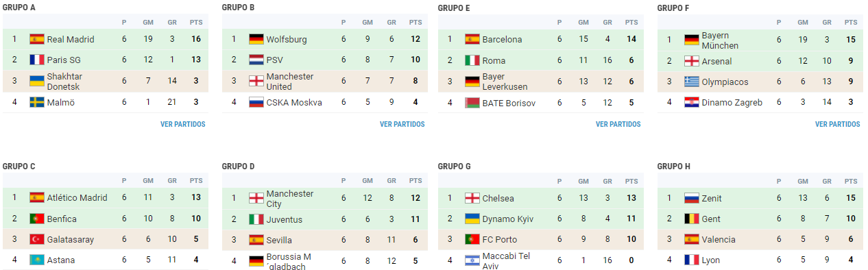This screenshot has height=270, width=868.
Task: Open the Barcelona team name
Action: (502, 40)
